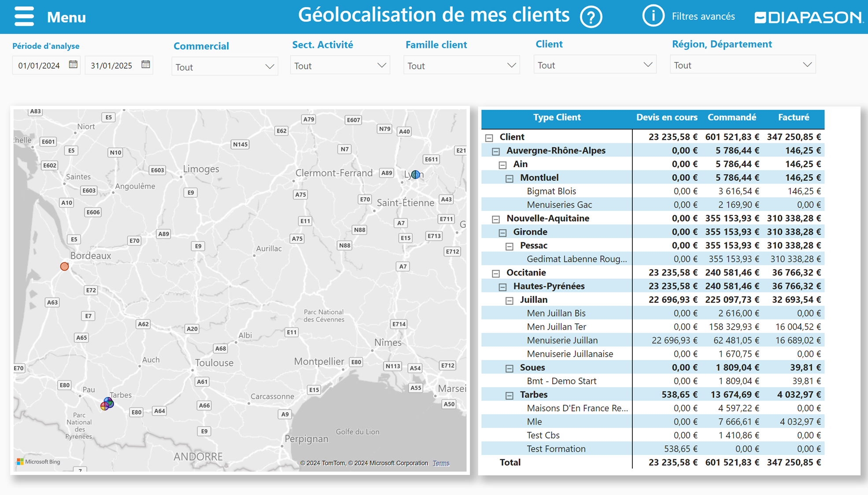The width and height of the screenshot is (868, 495).
Task: Open the Région, Département dropdown
Action: [x=742, y=65]
